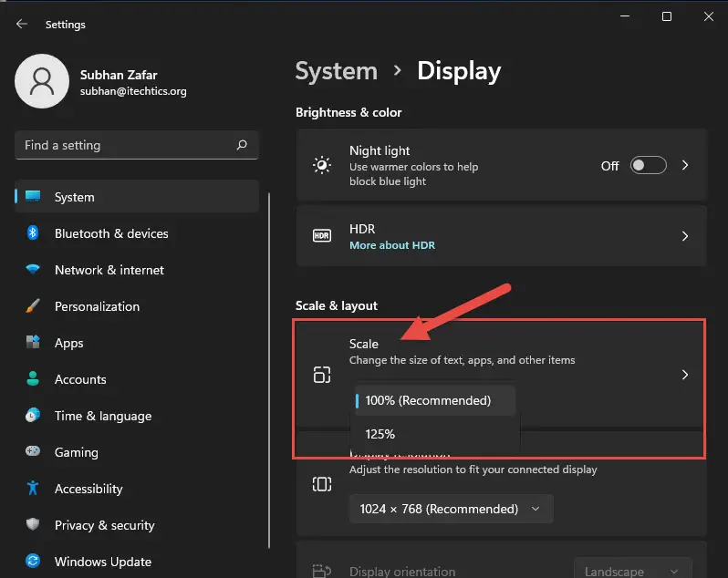Click the HDR badge icon
Viewport: 728px width, 578px height.
pos(322,235)
